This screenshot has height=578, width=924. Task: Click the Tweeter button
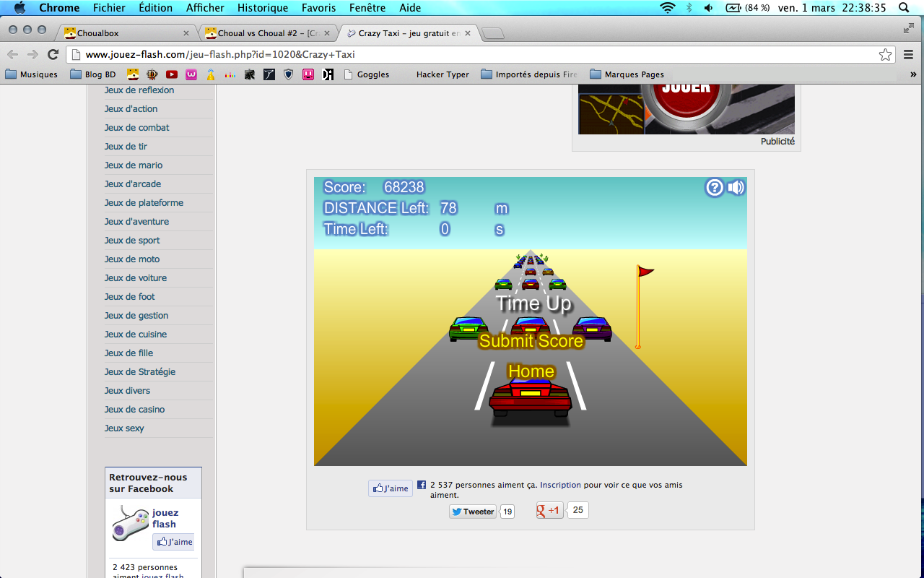[473, 512]
